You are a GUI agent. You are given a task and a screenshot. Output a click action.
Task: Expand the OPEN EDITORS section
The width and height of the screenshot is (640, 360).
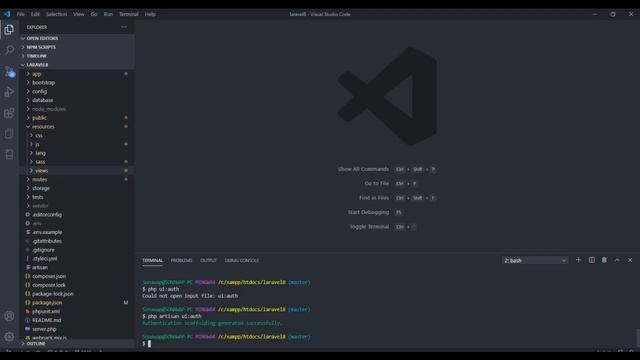tap(77, 38)
